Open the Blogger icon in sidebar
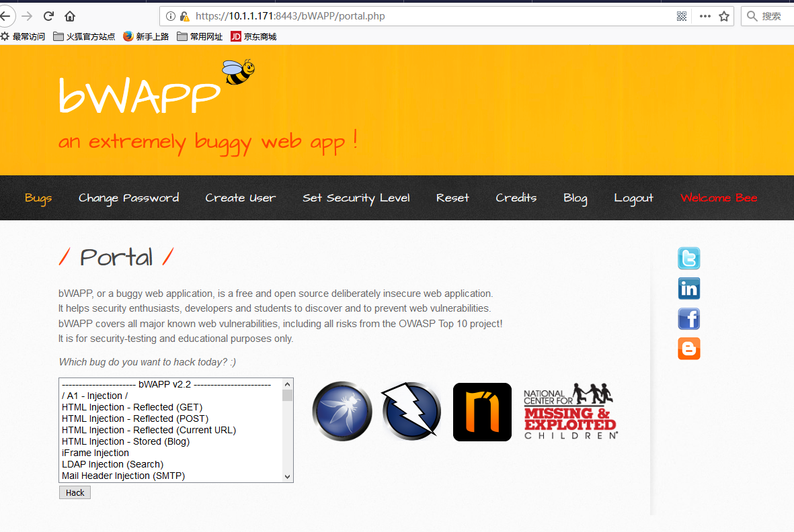 [688, 349]
